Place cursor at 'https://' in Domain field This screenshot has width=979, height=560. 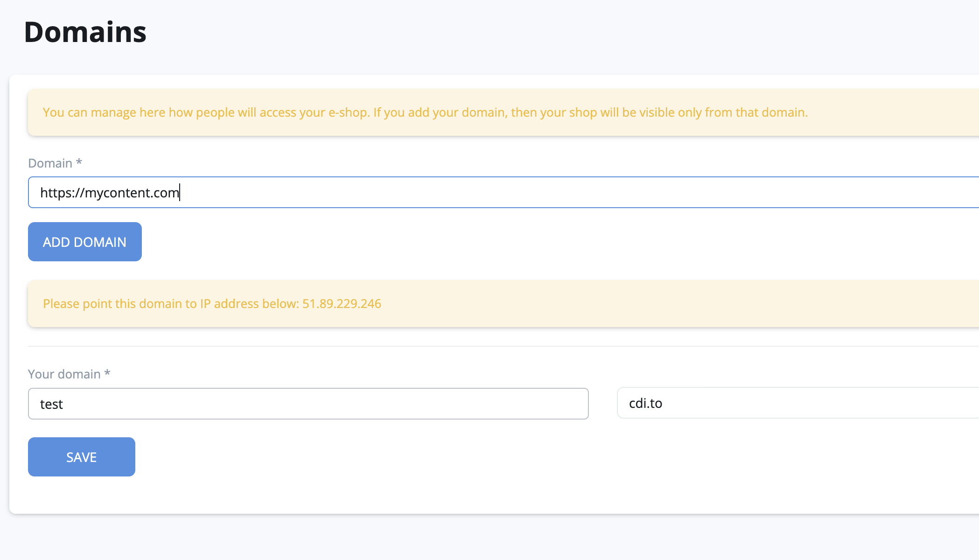62,193
